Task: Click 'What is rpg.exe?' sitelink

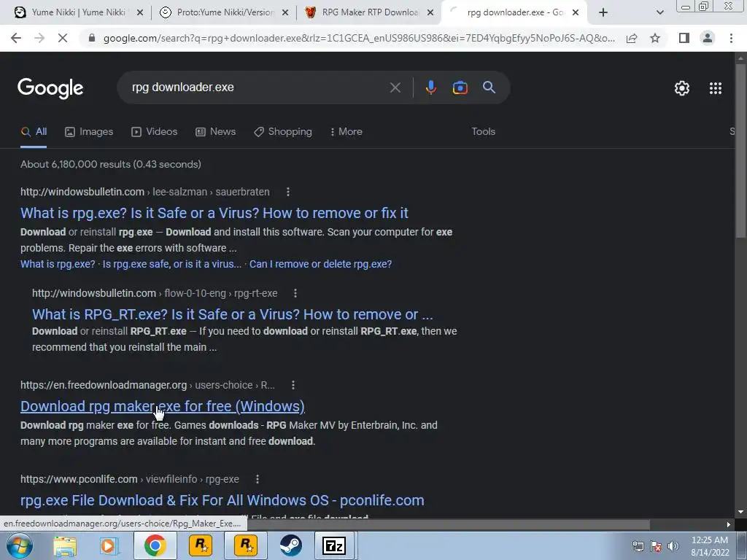Action: (x=58, y=264)
